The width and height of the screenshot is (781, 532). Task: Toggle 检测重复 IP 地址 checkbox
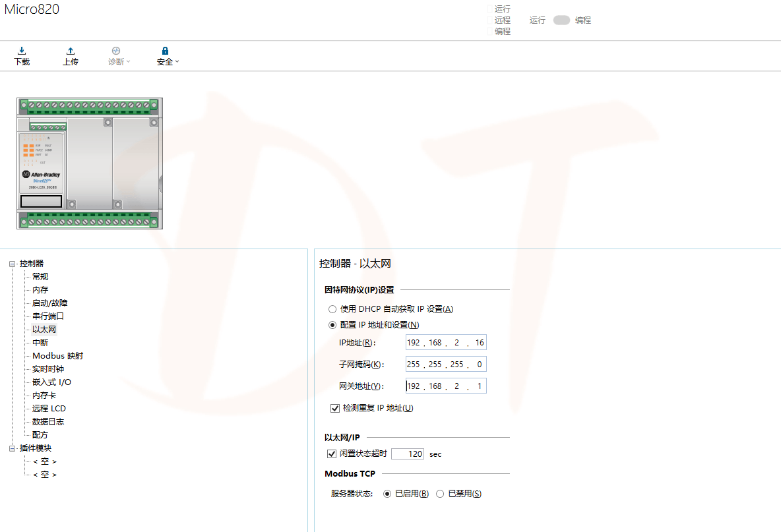click(x=335, y=408)
